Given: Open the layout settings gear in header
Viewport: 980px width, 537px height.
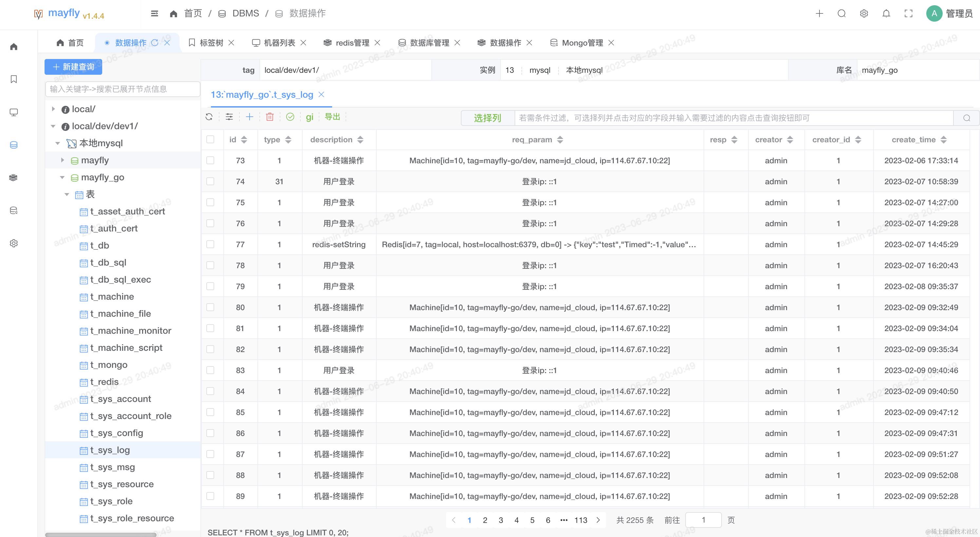Looking at the screenshot, I should [x=864, y=14].
